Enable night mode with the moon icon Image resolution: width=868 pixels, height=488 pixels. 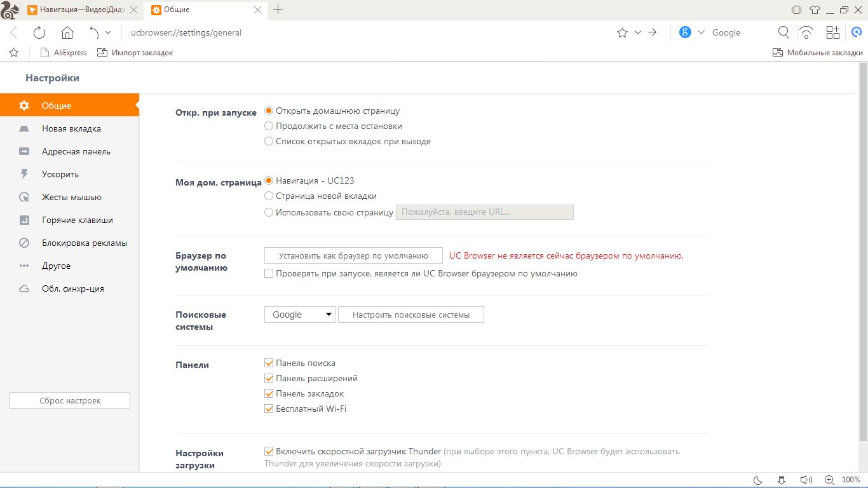click(757, 480)
